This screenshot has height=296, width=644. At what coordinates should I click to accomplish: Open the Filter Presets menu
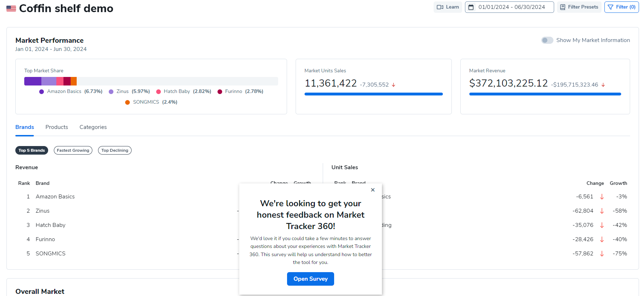(579, 7)
